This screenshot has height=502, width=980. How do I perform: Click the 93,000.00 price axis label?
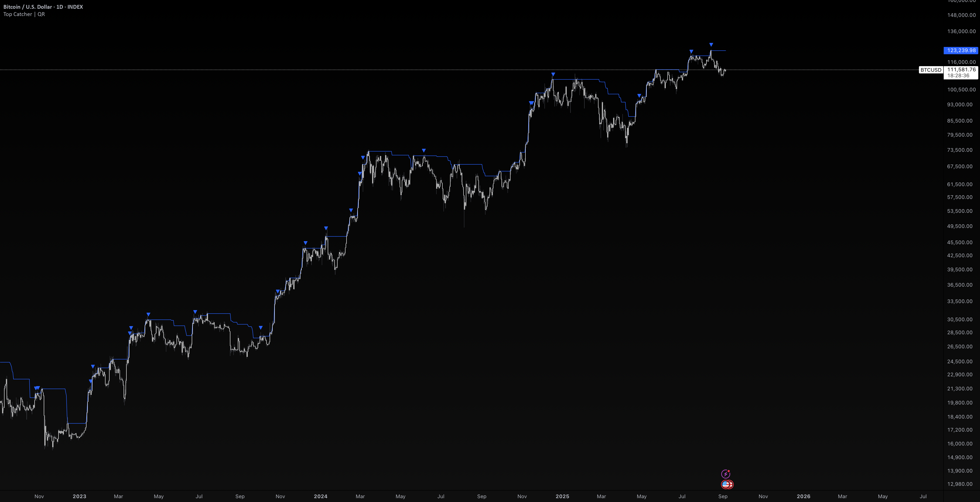pos(960,105)
